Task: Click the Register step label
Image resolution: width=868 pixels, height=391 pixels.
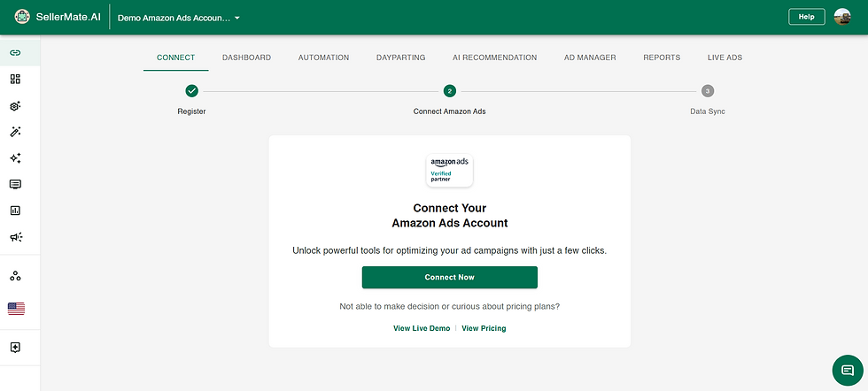Action: coord(191,111)
